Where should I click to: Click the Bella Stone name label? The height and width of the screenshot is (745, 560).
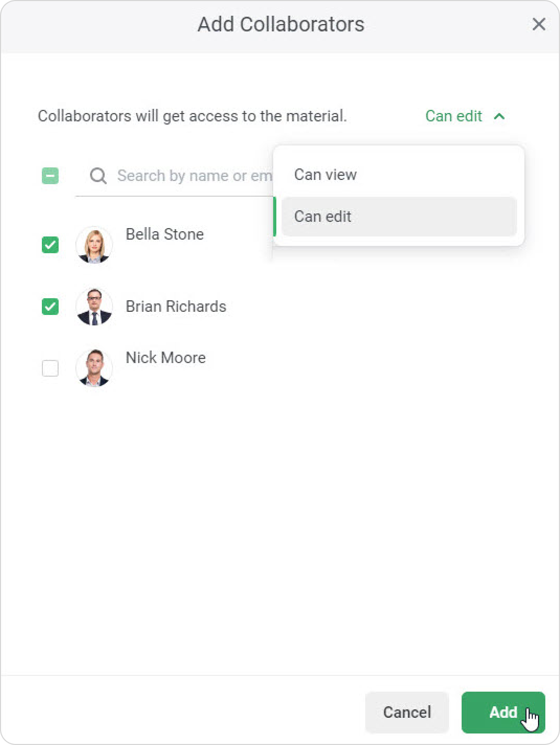[x=165, y=234]
